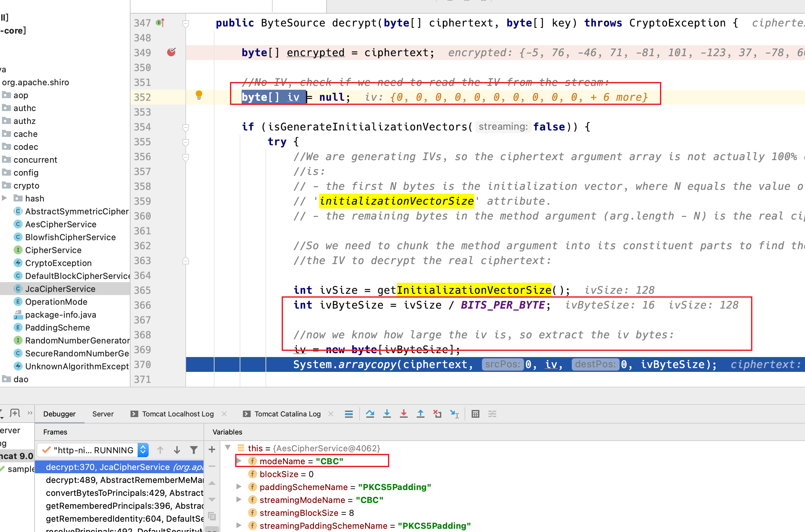805x532 pixels.
Task: Collapse the this variable node
Action: click(x=228, y=448)
